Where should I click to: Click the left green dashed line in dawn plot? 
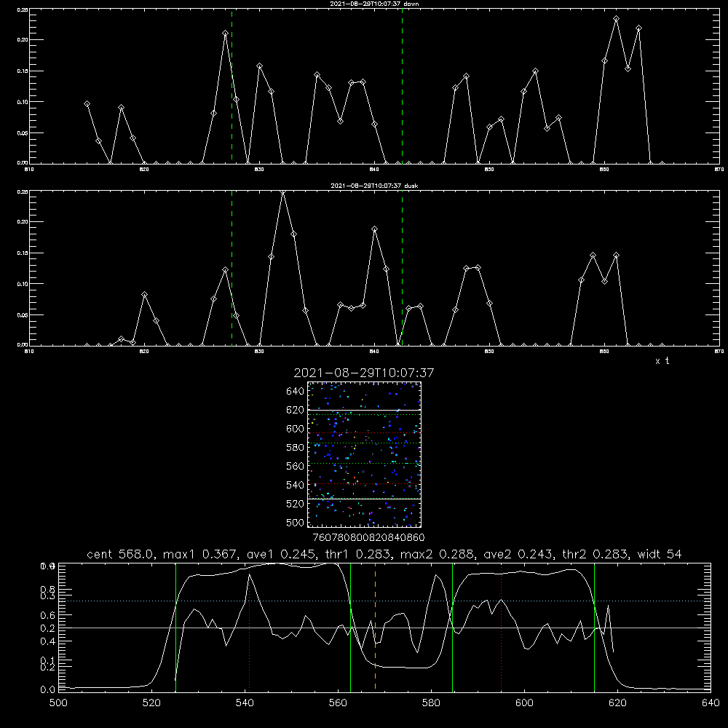[x=232, y=86]
